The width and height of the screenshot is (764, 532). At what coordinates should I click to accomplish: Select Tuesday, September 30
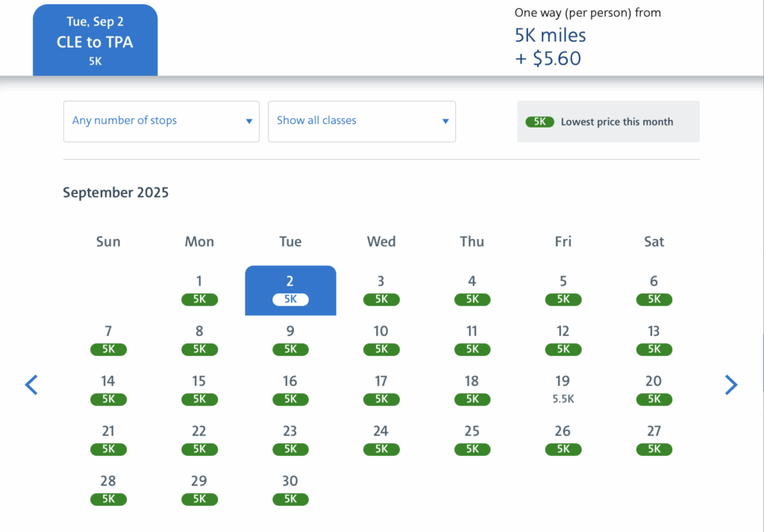(x=290, y=489)
